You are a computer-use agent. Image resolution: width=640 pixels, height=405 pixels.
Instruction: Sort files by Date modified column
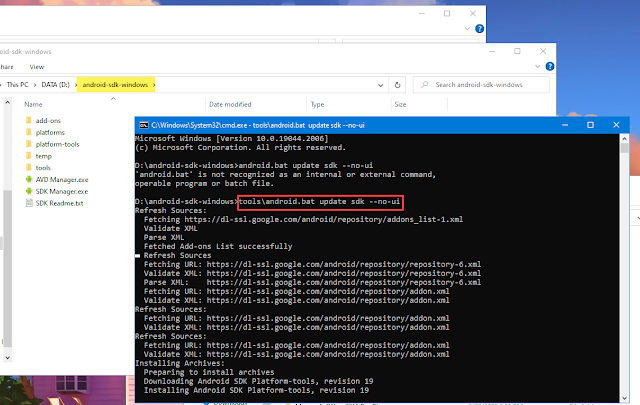click(230, 105)
